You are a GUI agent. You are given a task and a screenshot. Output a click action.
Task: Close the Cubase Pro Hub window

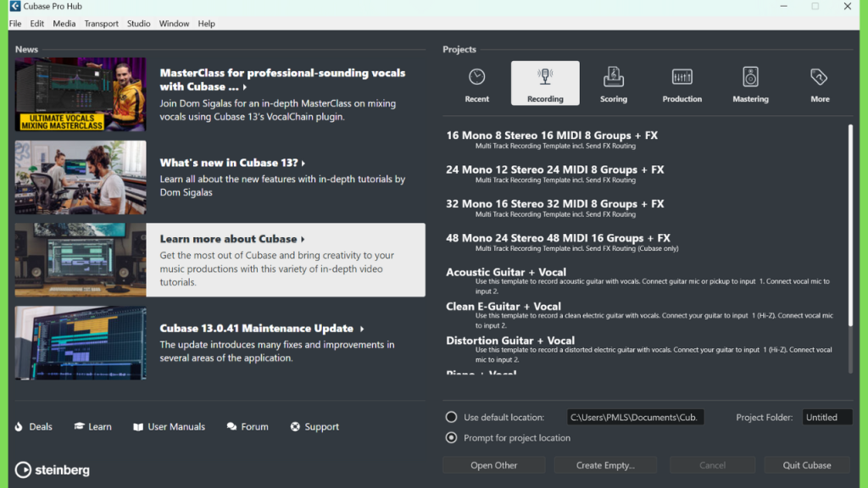(x=848, y=6)
